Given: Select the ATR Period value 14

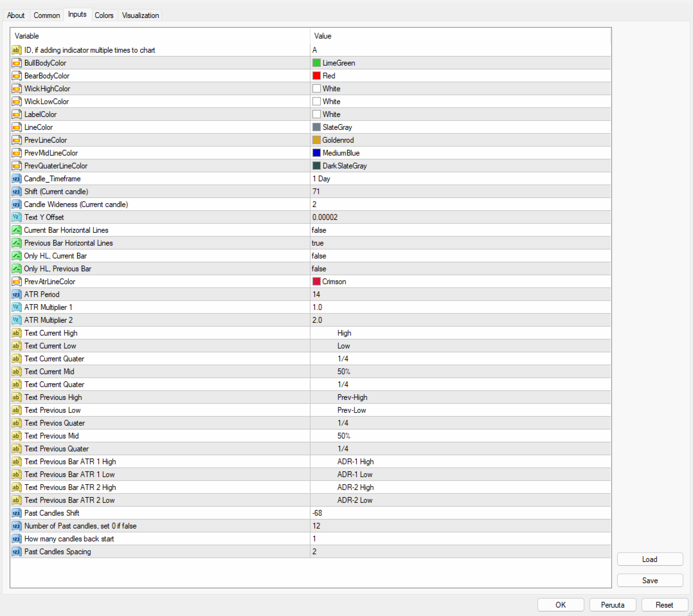Looking at the screenshot, I should pos(460,294).
